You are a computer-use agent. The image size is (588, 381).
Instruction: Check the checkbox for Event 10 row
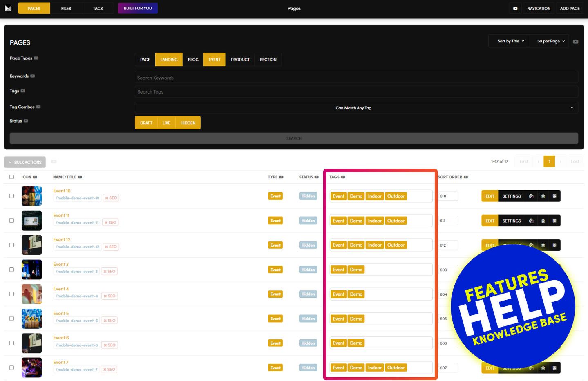(11, 196)
